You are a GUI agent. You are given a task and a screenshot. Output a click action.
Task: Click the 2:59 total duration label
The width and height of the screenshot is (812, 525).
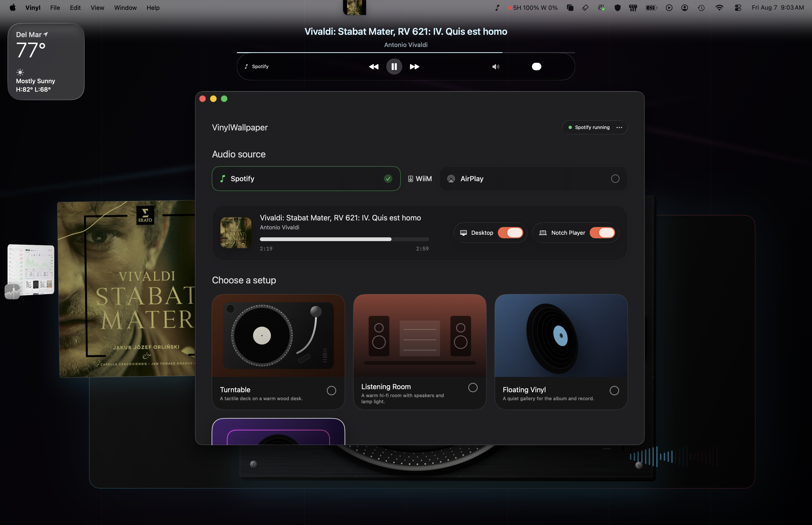[422, 249]
